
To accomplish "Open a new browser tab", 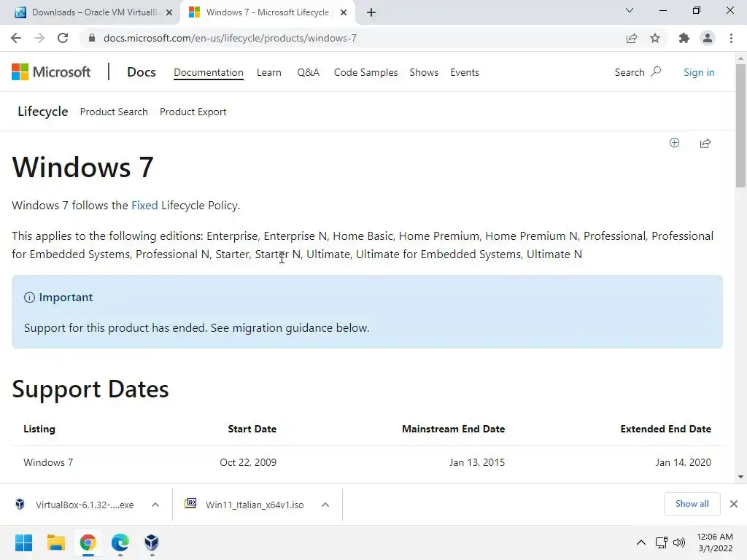I will click(371, 12).
